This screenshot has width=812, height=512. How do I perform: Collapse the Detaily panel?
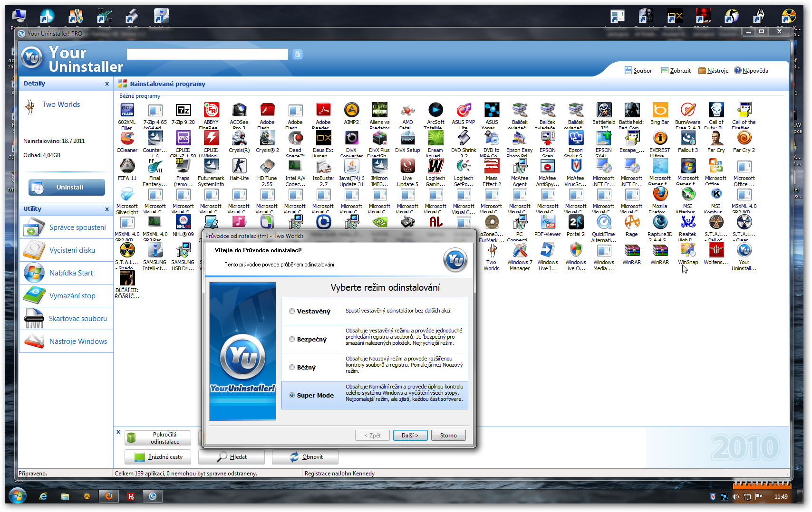point(107,84)
